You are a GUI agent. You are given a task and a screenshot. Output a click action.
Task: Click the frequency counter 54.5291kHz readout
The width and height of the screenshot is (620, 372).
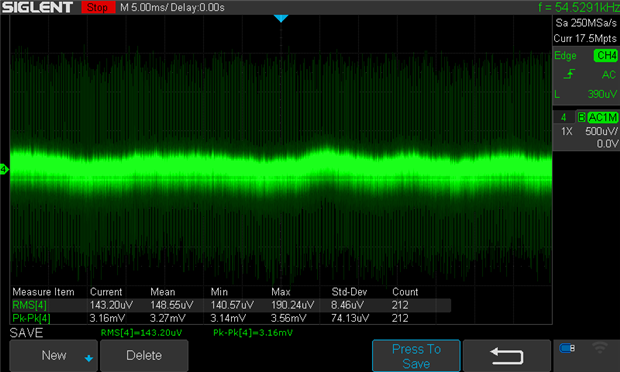click(579, 7)
